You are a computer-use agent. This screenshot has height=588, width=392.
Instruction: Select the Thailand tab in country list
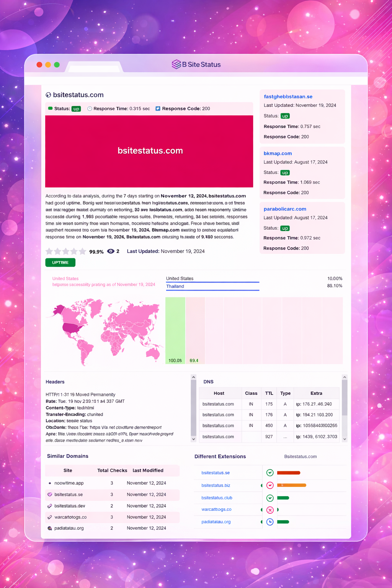tap(175, 286)
